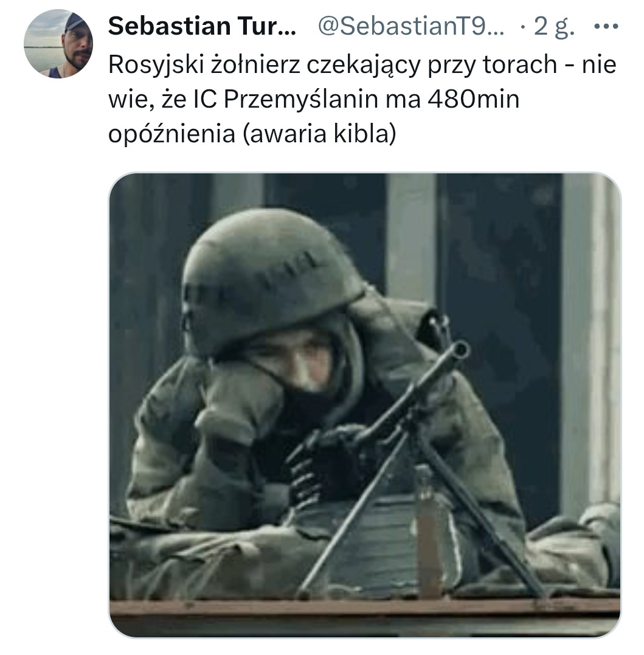Open the three-dot more options menu
The height and width of the screenshot is (655, 644).
(606, 27)
